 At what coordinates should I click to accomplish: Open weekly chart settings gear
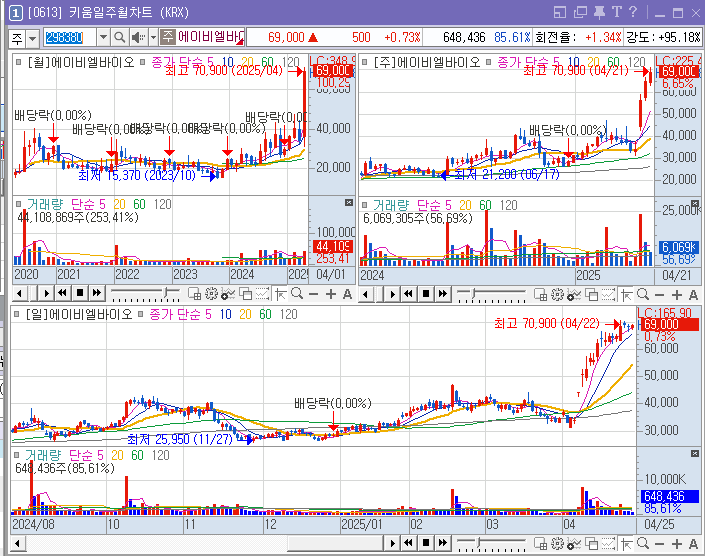click(558, 295)
